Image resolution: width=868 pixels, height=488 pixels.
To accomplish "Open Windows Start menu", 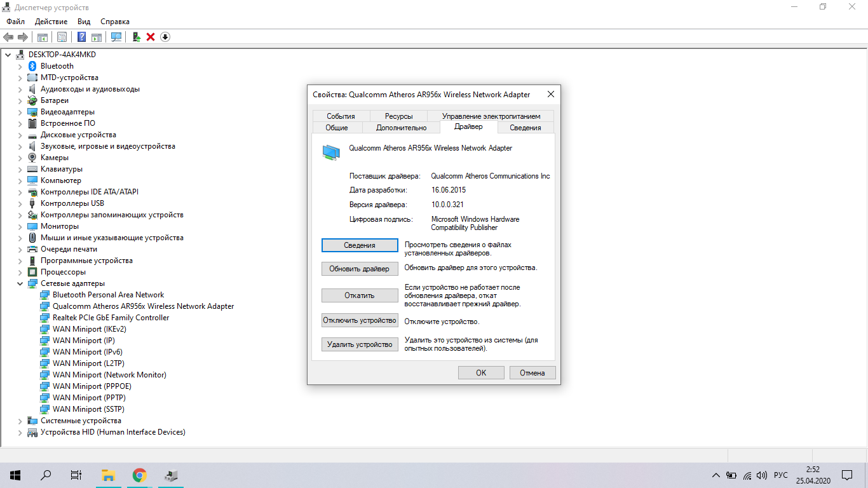I will pyautogui.click(x=15, y=475).
